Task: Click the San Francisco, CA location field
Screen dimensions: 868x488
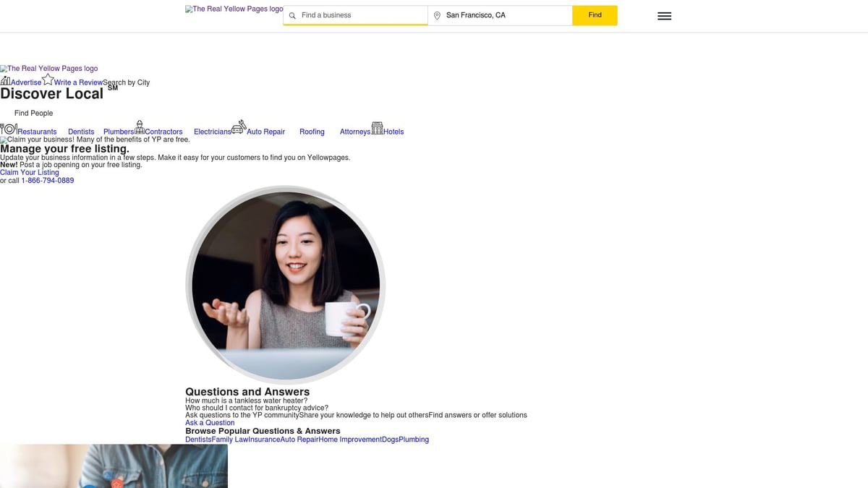Action: [500, 15]
